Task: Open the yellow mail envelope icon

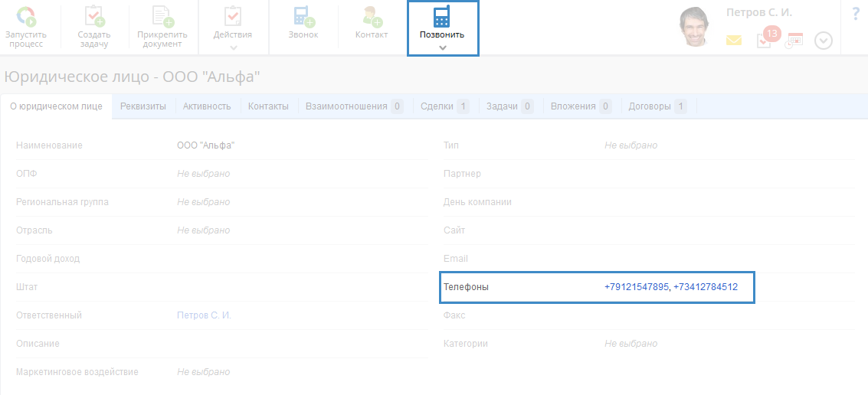Action: (x=734, y=41)
